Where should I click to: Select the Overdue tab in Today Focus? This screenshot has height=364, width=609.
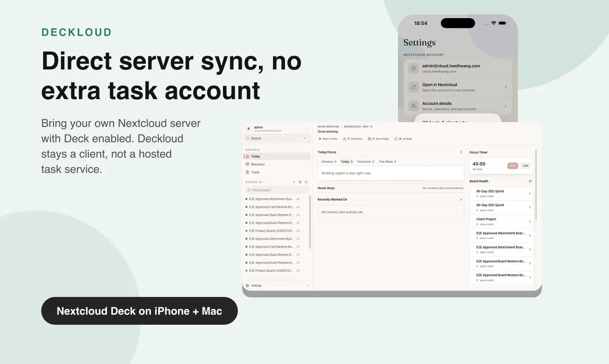[329, 162]
